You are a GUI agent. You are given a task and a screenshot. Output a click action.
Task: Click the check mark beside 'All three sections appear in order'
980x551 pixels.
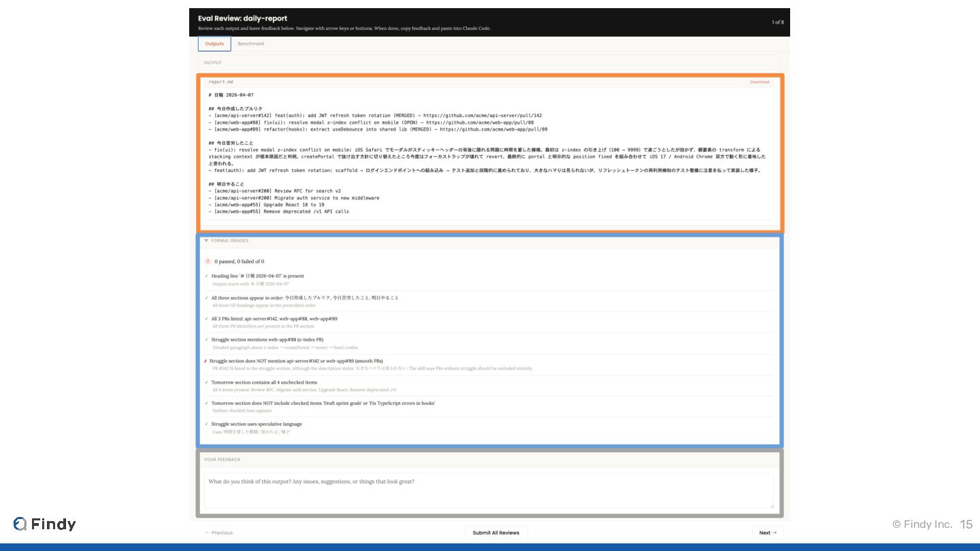point(206,297)
